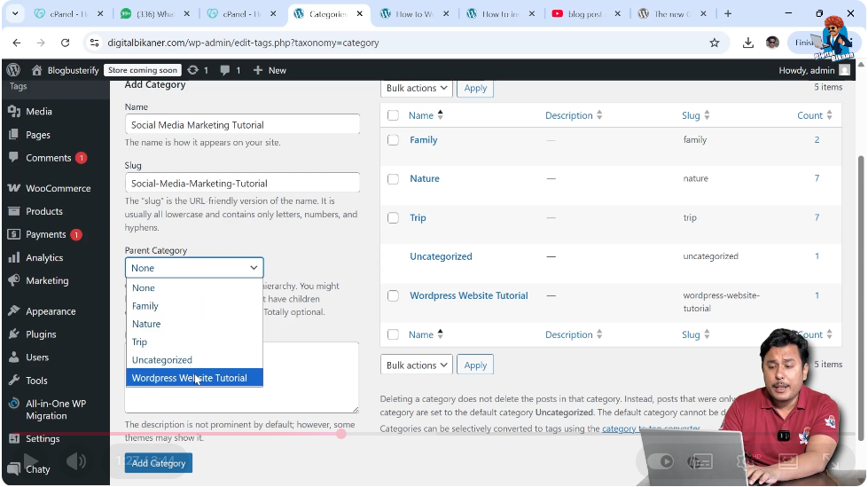Open Howdy, admin account menu
Screen dimensions: 868x487
(x=814, y=70)
